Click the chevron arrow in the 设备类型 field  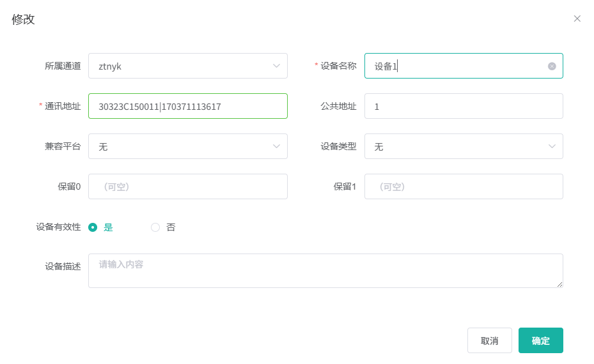[x=552, y=146]
